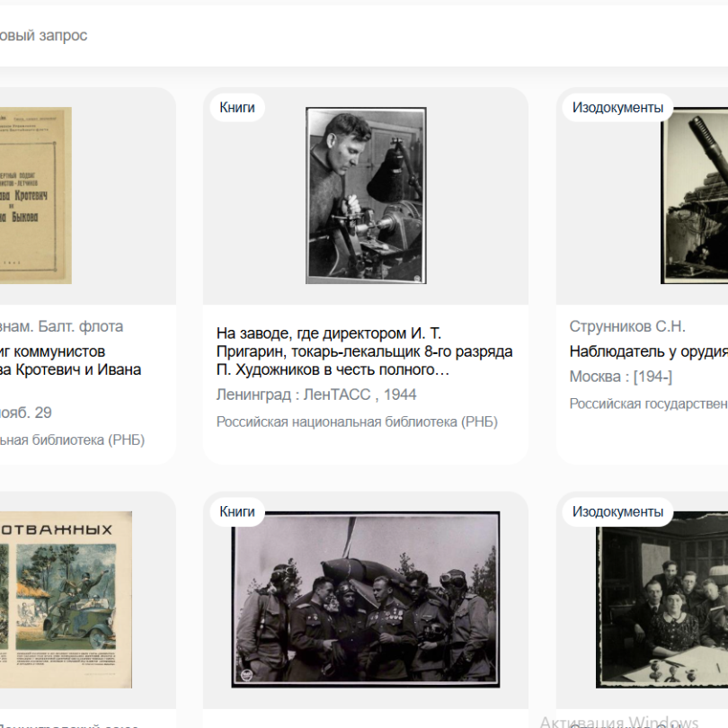Click 'Ленинград : ЛенТАСС , 1944' publication line

click(x=316, y=395)
